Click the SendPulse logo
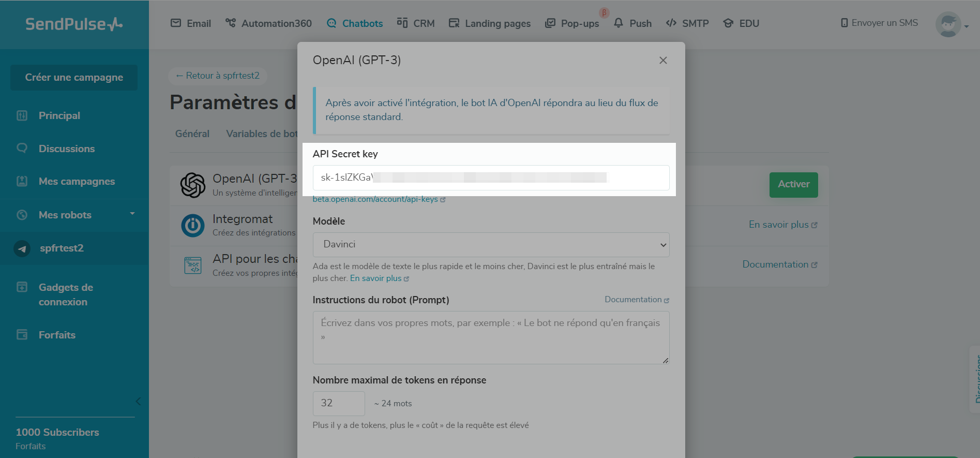The height and width of the screenshot is (458, 980). click(x=74, y=24)
